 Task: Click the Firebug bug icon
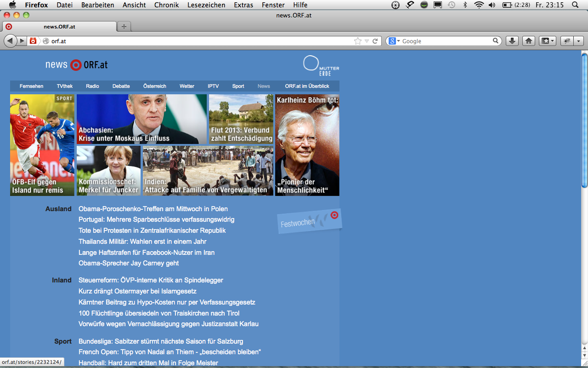click(567, 41)
